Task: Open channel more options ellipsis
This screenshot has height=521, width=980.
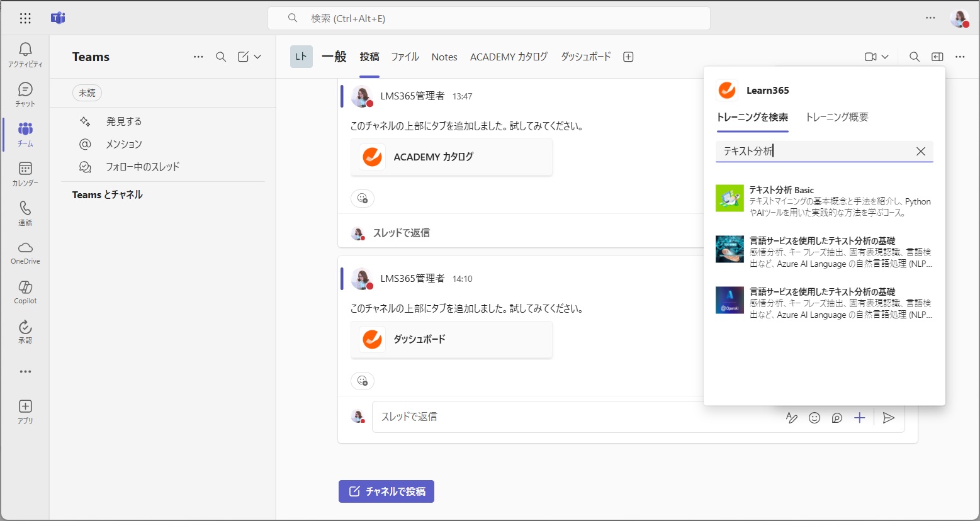Action: point(960,57)
